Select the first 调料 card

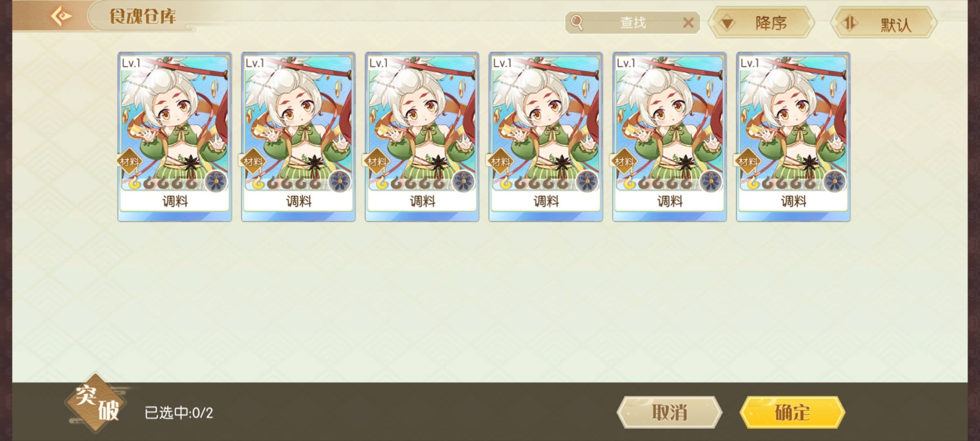point(175,137)
